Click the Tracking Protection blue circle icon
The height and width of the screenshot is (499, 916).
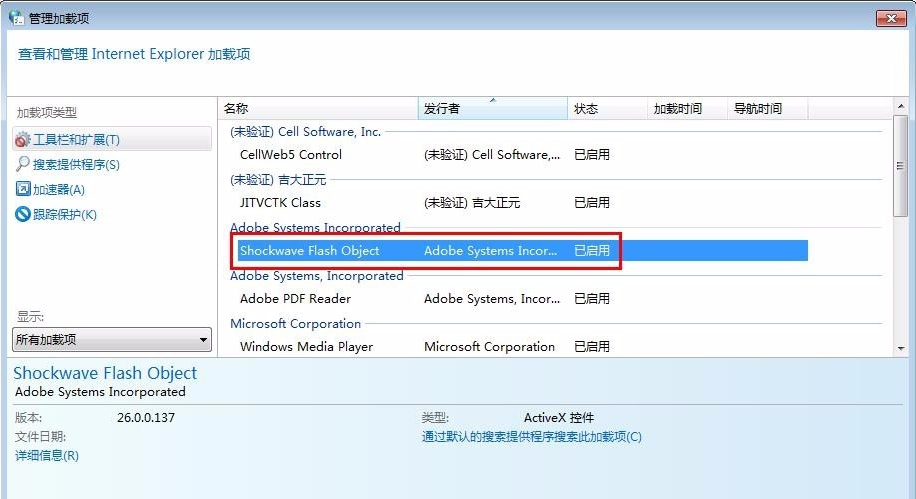pos(22,214)
